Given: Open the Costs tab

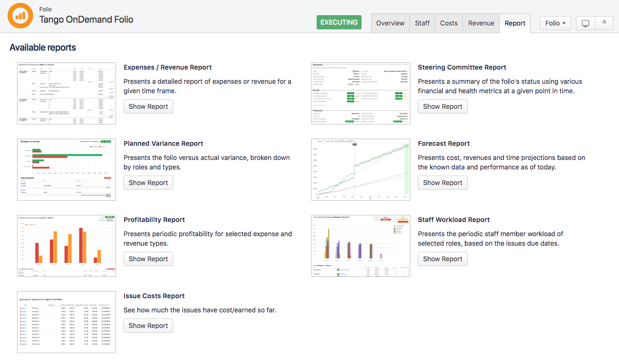Looking at the screenshot, I should point(449,23).
